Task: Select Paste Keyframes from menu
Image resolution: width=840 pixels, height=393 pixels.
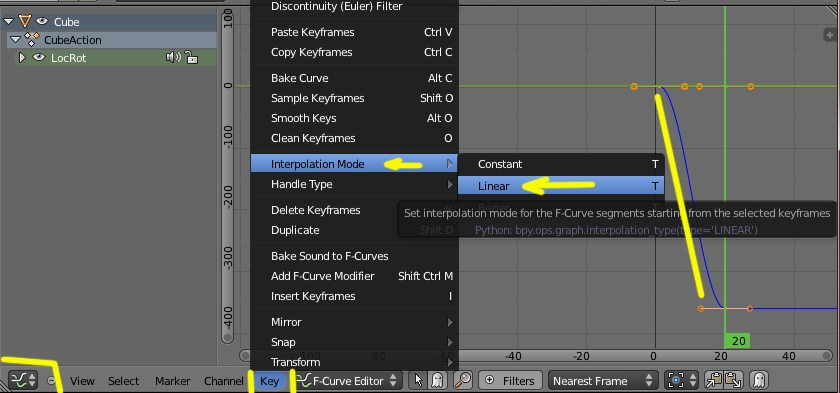Action: (355, 32)
